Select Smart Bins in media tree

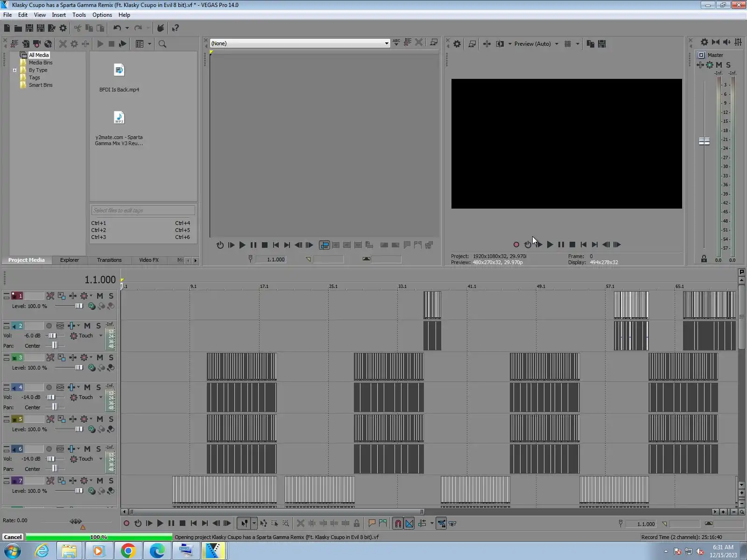click(41, 85)
